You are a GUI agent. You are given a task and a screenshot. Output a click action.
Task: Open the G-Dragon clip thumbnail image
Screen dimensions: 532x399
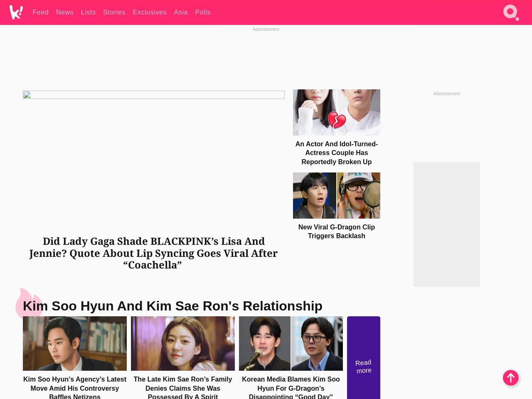click(337, 195)
